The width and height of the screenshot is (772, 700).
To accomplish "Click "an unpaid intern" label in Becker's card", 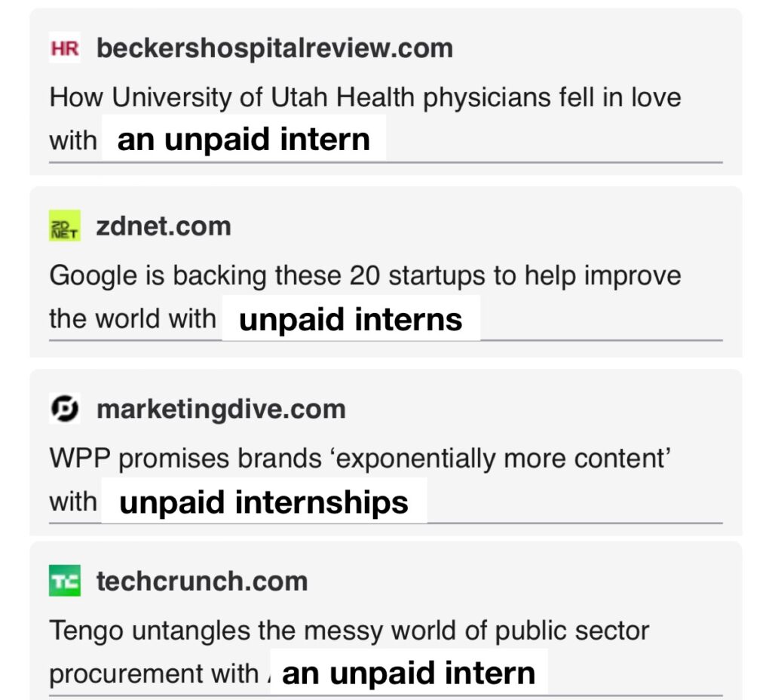I will [244, 140].
